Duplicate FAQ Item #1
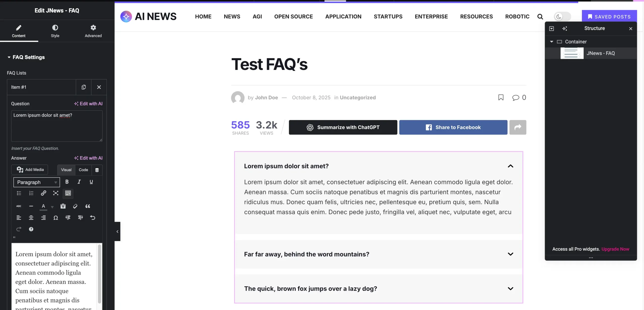This screenshot has height=310, width=644. coord(84,87)
